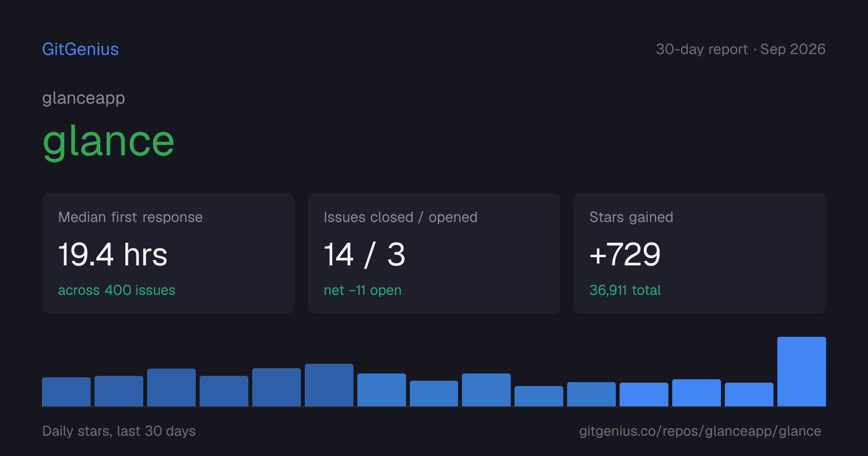Click the 30-day report Sep 2026 label
The width and height of the screenshot is (868, 456).
click(x=741, y=49)
